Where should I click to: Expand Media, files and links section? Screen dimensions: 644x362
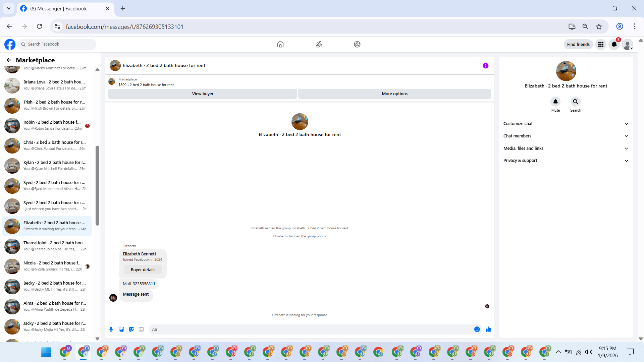(x=566, y=148)
